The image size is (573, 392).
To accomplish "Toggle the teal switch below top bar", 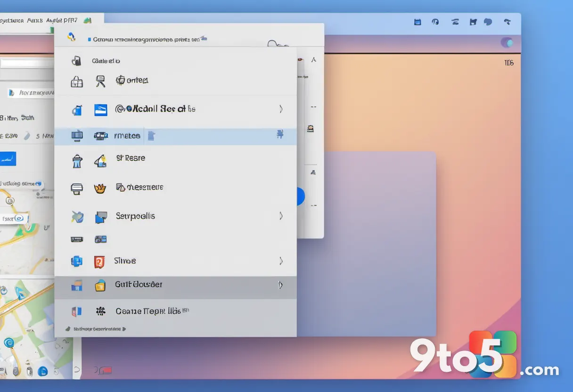I will point(507,43).
